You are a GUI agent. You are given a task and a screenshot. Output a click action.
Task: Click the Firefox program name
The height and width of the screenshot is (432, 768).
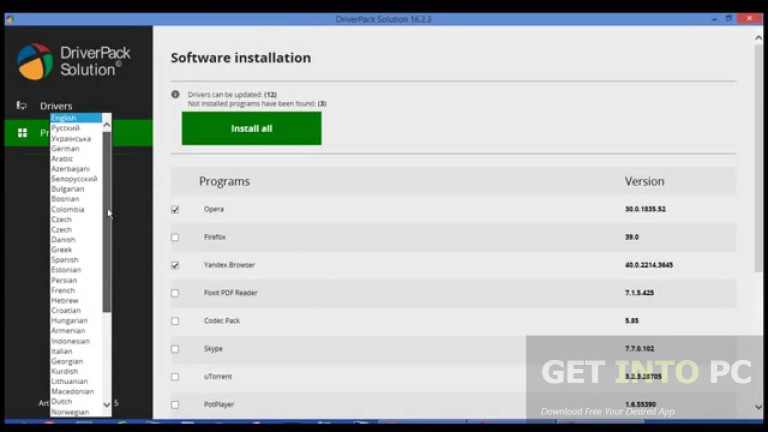click(215, 237)
